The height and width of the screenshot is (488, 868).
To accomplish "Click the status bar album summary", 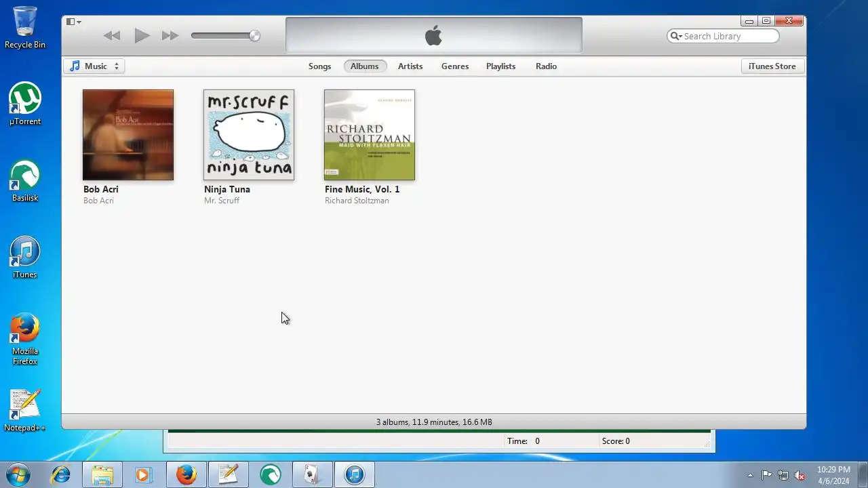I will (x=434, y=422).
